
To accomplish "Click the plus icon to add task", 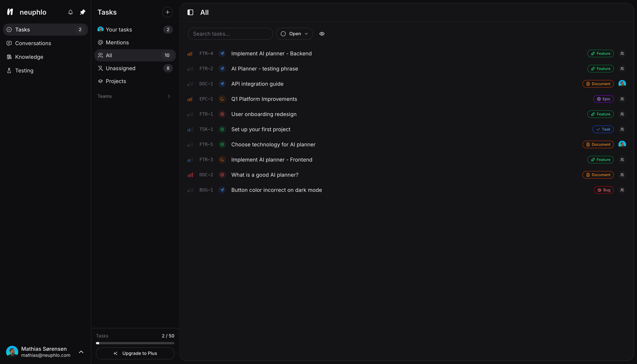I will coord(167,12).
